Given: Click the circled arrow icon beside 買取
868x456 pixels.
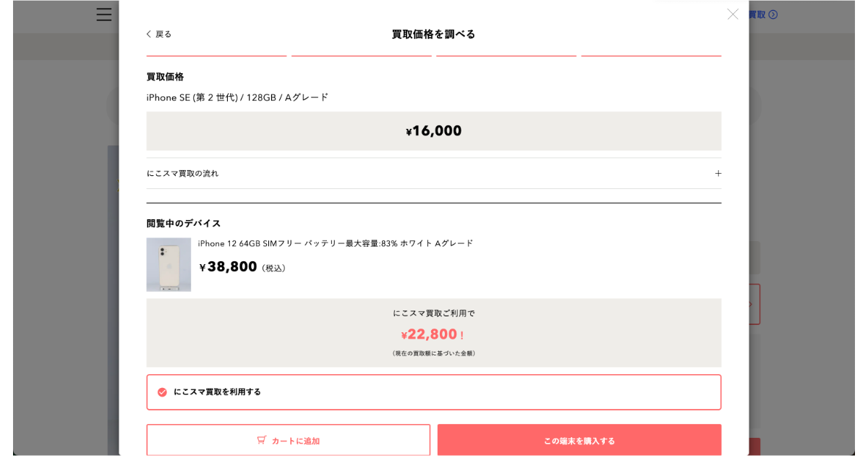Looking at the screenshot, I should point(774,14).
